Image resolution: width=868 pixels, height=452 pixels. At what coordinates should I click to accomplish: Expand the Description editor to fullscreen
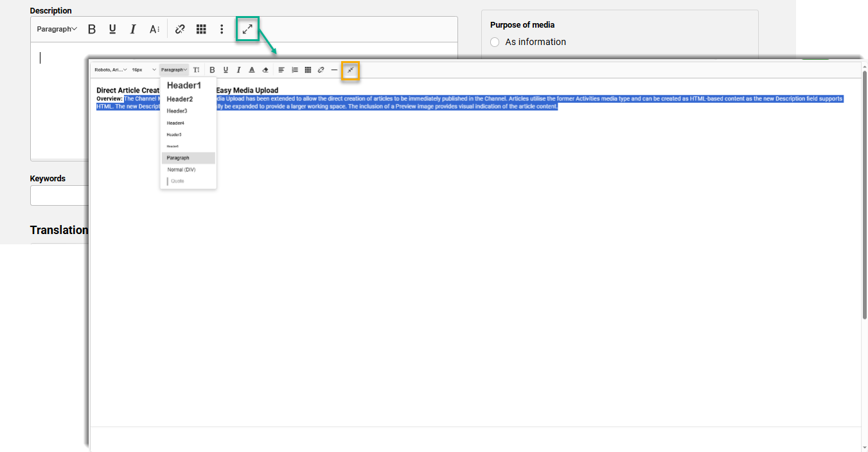click(x=247, y=28)
